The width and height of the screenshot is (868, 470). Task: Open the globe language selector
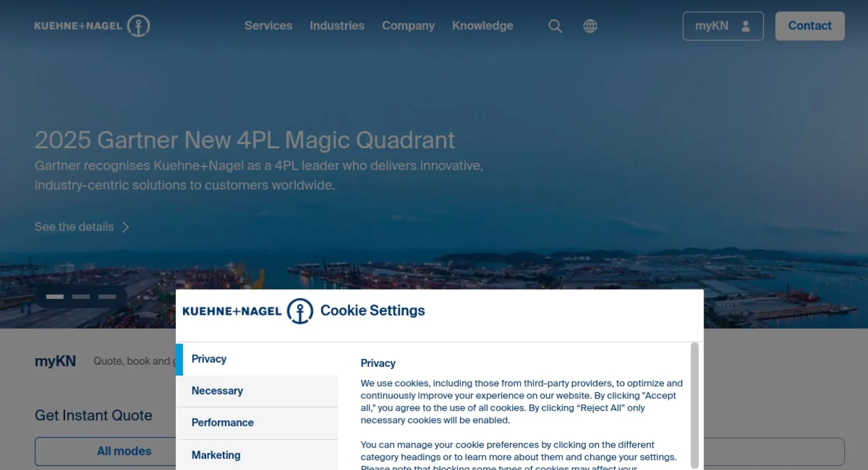coord(590,26)
